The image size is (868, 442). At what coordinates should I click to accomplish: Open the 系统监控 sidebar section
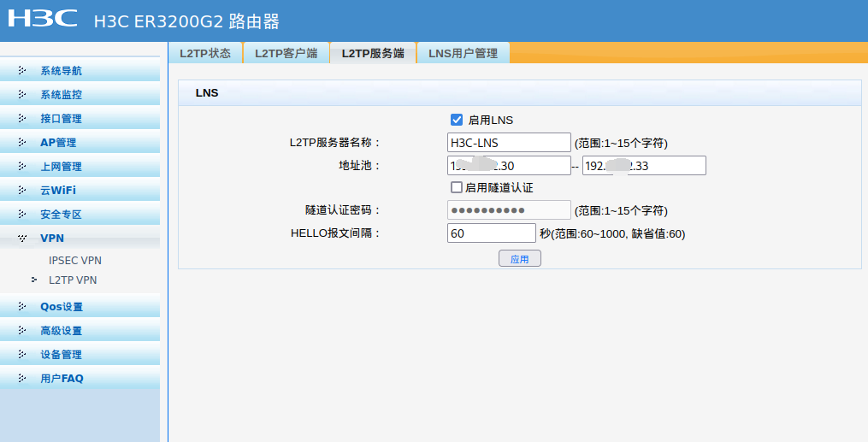[x=80, y=94]
